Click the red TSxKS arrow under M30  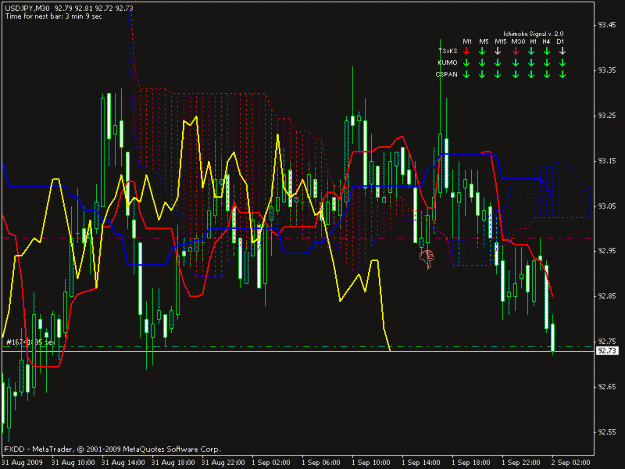pos(515,51)
